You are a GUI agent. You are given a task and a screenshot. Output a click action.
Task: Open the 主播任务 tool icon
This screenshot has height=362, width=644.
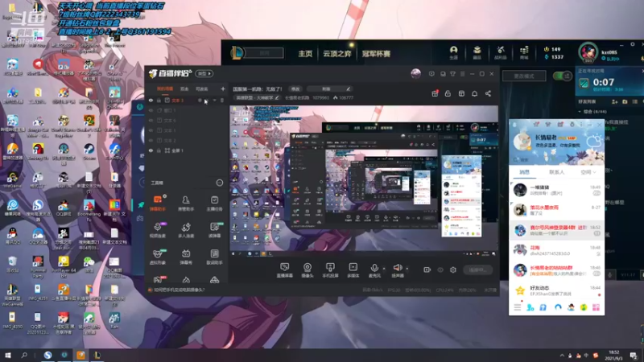(x=214, y=204)
